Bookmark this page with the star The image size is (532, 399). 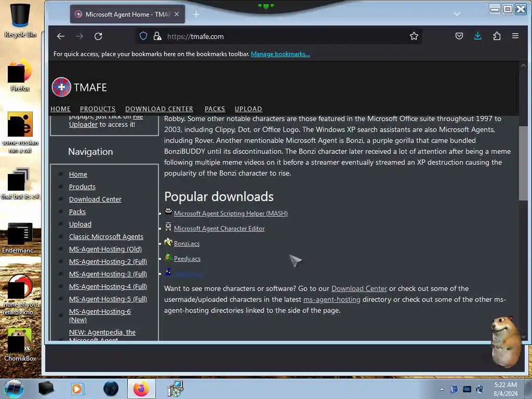[x=414, y=36]
